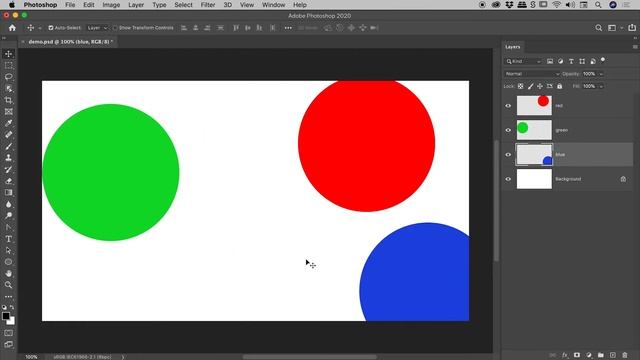This screenshot has height=360, width=640.
Task: Open the File menu
Action: click(x=70, y=5)
